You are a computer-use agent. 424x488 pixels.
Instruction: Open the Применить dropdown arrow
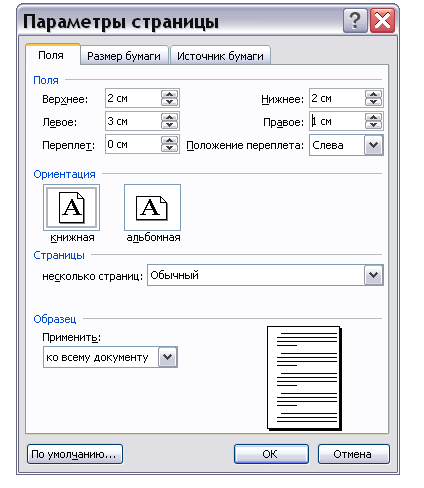(x=167, y=357)
